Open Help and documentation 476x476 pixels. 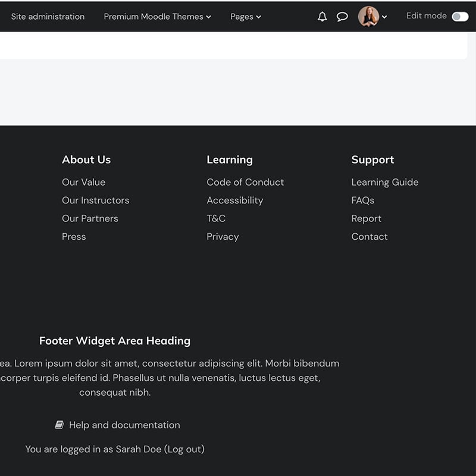click(x=124, y=425)
